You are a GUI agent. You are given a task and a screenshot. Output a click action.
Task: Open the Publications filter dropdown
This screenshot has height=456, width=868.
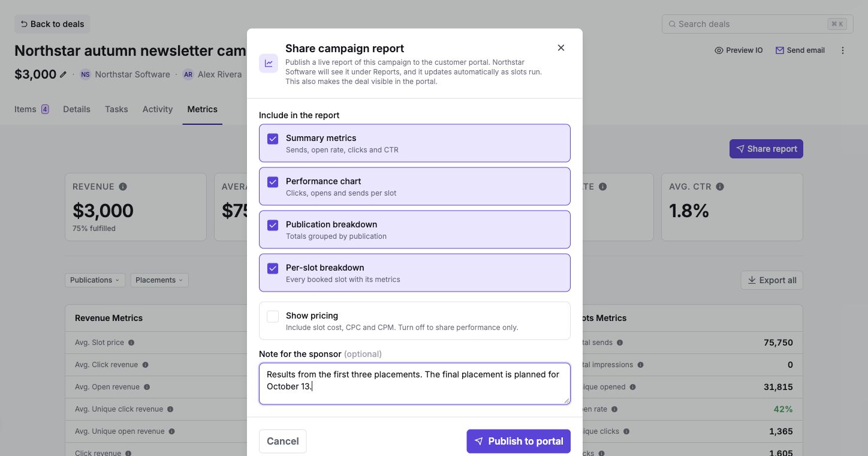(95, 280)
